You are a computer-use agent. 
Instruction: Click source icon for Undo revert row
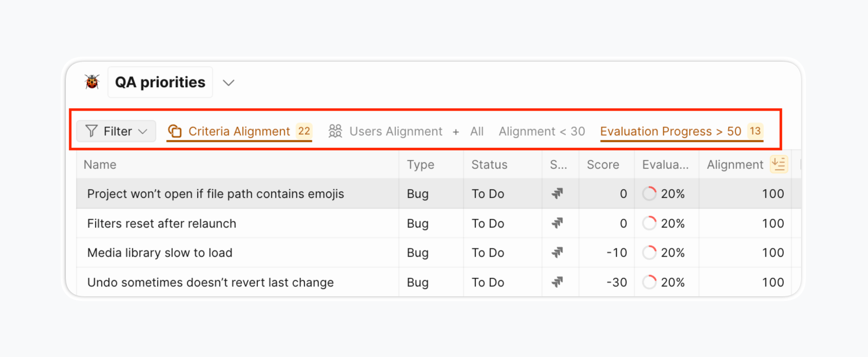[x=557, y=283]
